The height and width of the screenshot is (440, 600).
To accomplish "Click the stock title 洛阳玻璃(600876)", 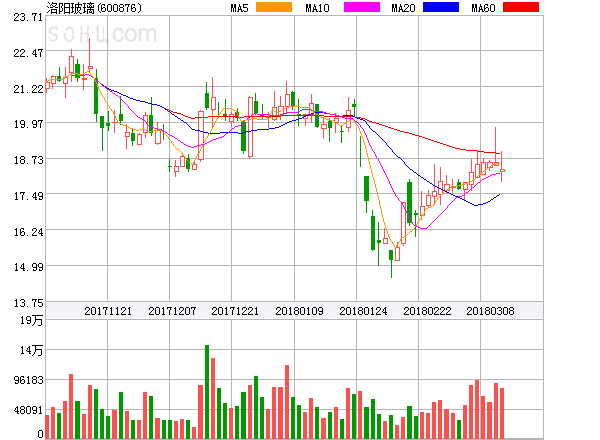I will 94,8.
